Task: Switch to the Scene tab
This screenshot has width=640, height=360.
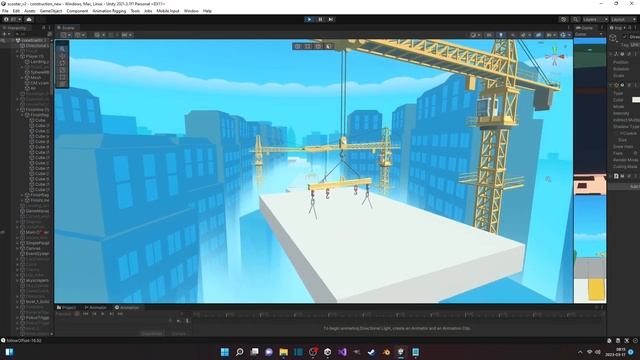Action: pyautogui.click(x=66, y=28)
